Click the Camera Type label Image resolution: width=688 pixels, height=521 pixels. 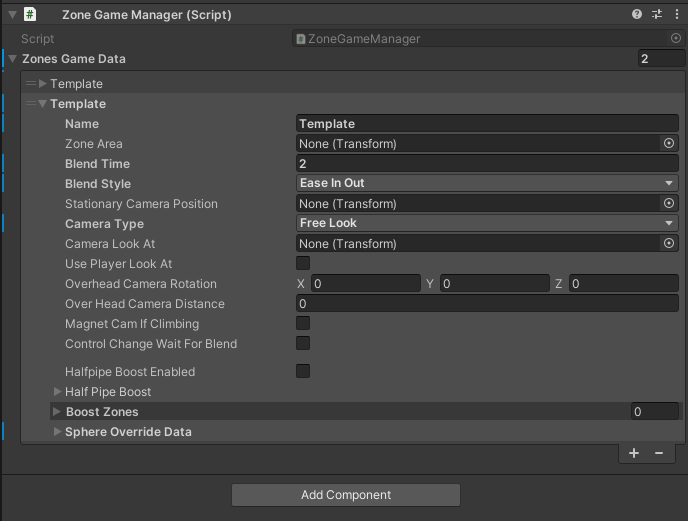pos(104,224)
